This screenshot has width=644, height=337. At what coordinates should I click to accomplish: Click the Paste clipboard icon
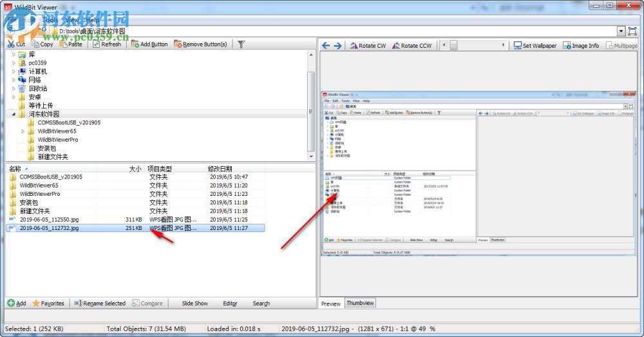[x=64, y=44]
